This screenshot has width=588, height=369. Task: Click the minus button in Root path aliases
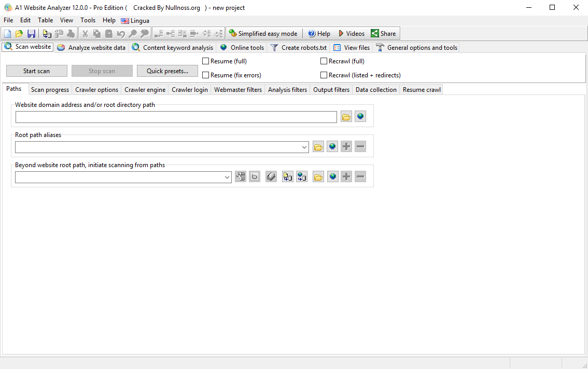tap(360, 147)
